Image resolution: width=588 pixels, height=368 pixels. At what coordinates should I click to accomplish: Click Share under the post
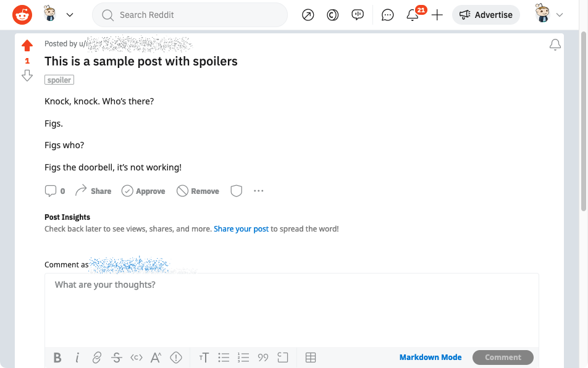point(93,191)
